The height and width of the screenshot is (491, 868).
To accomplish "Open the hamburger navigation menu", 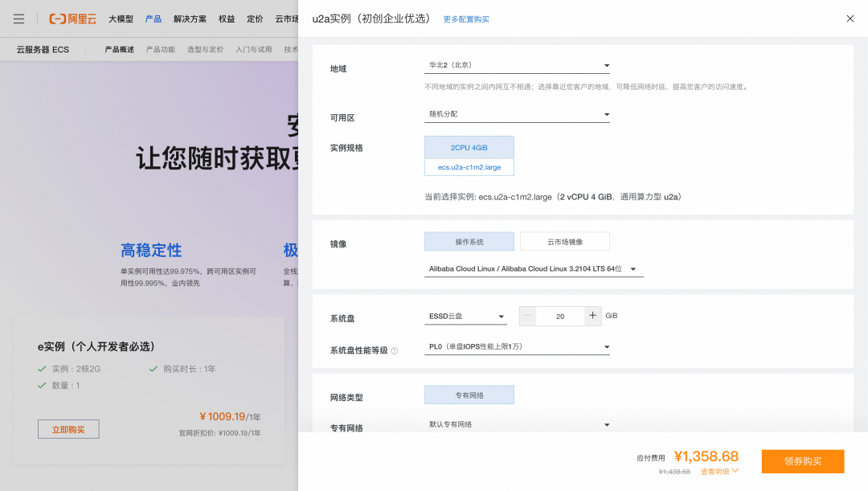I will coord(18,18).
